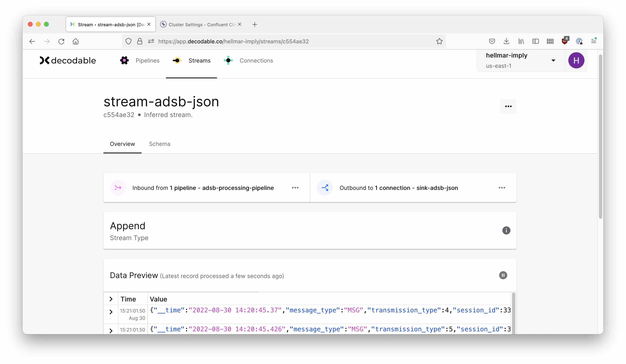Image resolution: width=626 pixels, height=364 pixels.
Task: Open the inbound pipeline options menu
Action: click(295, 188)
